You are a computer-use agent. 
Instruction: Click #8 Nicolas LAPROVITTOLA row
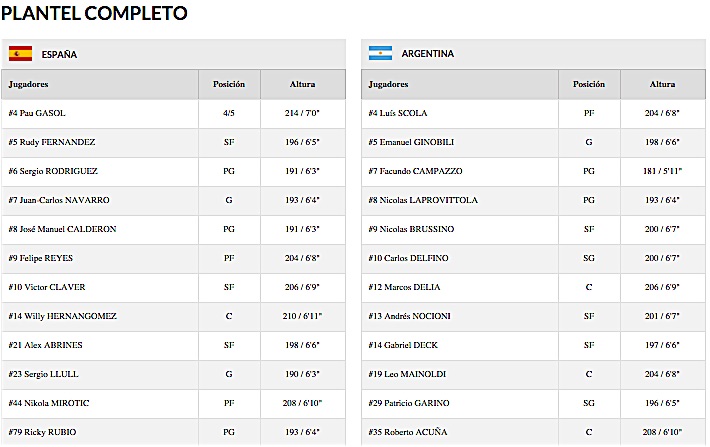[423, 201]
